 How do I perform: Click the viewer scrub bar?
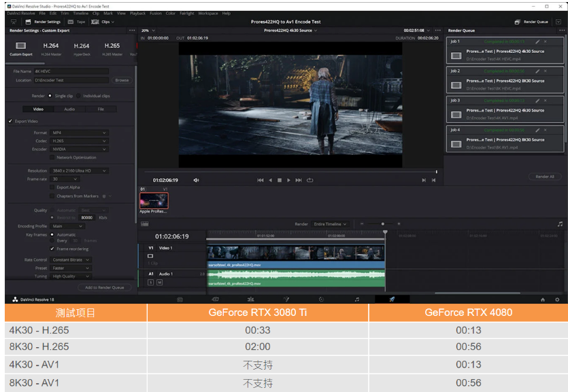[290, 172]
